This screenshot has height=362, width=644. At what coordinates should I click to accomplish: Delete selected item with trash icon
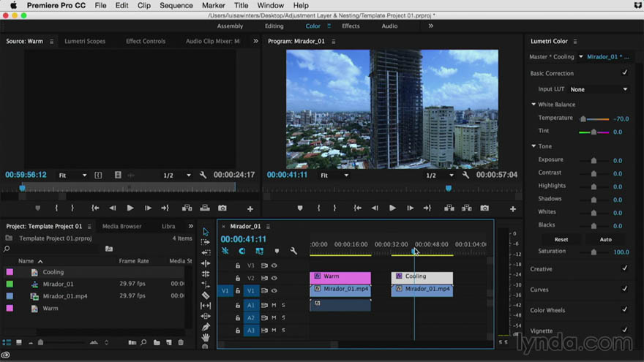181,342
